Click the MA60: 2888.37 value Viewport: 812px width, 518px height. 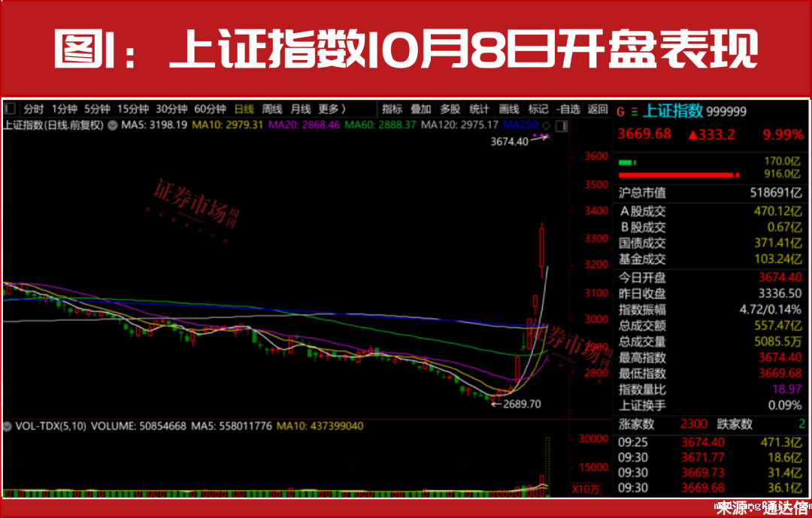pyautogui.click(x=380, y=126)
